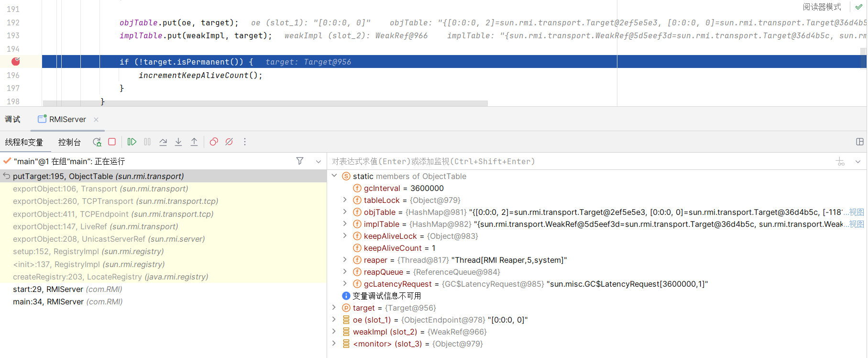The image size is (868, 358).
Task: Toggle the breakpoint on line 195
Action: click(x=16, y=61)
